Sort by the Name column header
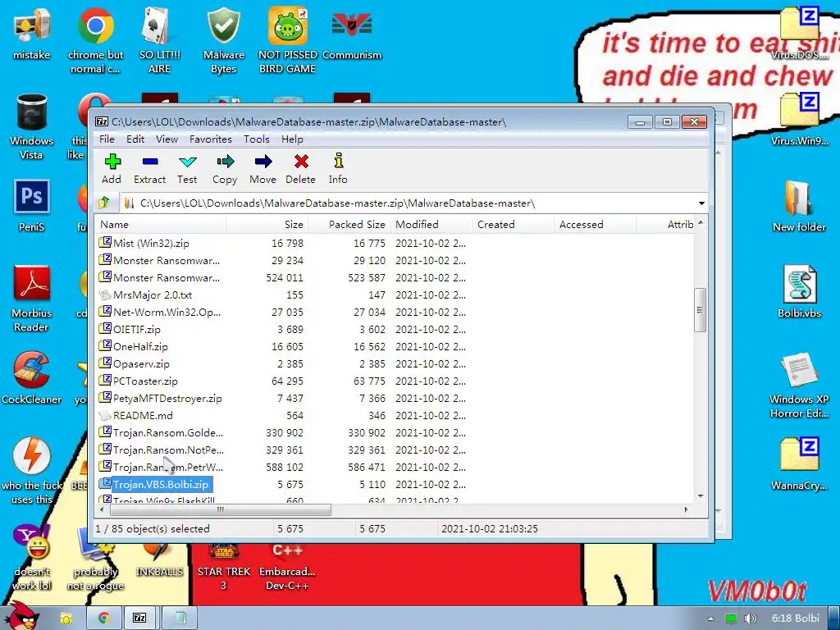 [161, 225]
